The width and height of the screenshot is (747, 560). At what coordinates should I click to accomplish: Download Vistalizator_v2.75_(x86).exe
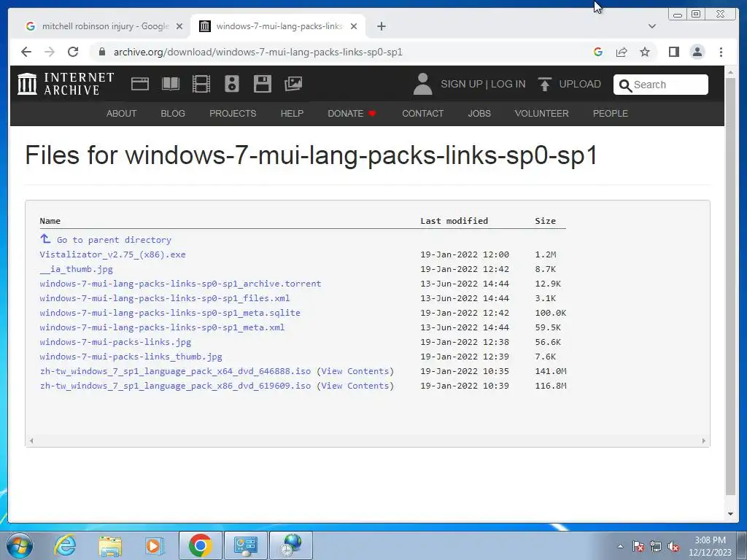coord(112,254)
